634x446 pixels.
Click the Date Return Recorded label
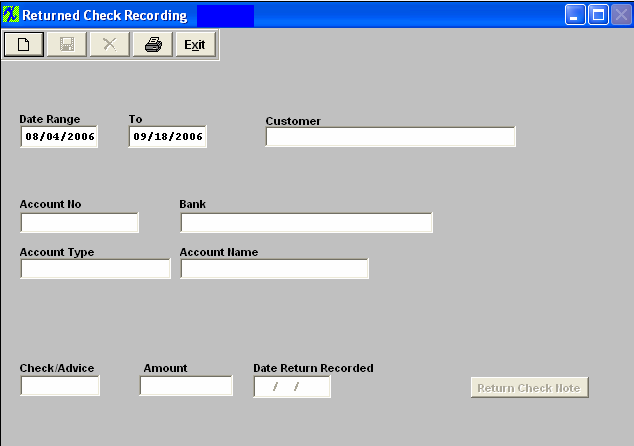tap(313, 368)
